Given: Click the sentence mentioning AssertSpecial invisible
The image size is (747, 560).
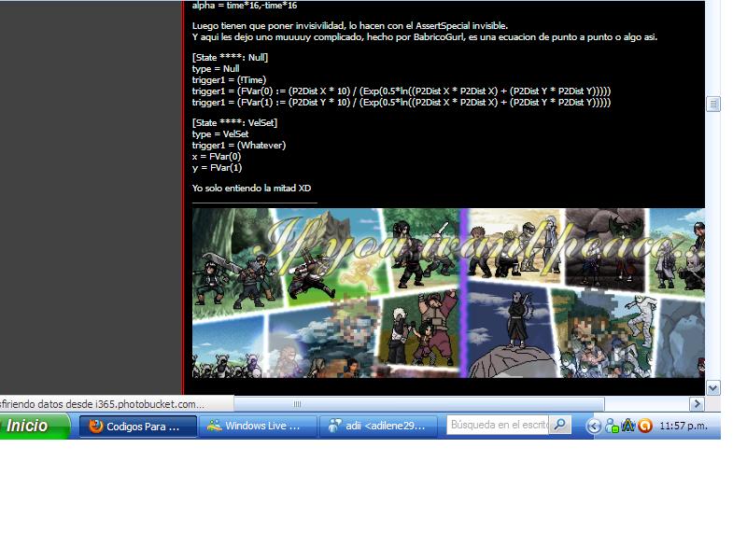Looking at the screenshot, I should pyautogui.click(x=350, y=26).
